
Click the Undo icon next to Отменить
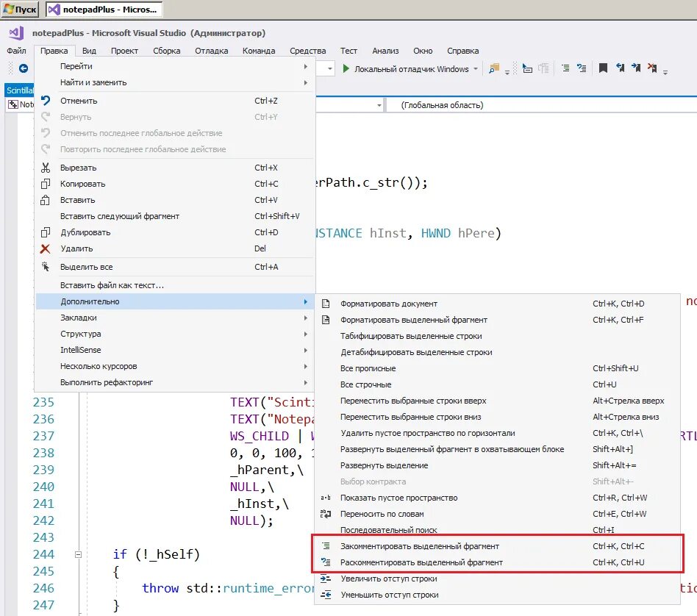pyautogui.click(x=46, y=101)
